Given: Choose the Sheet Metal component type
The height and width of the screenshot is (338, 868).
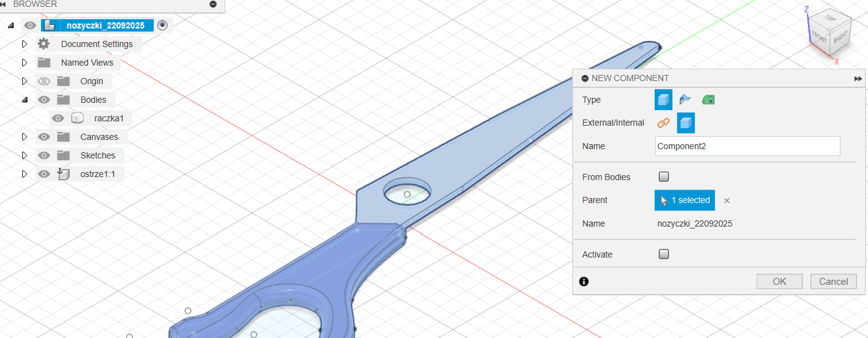Looking at the screenshot, I should [x=685, y=100].
